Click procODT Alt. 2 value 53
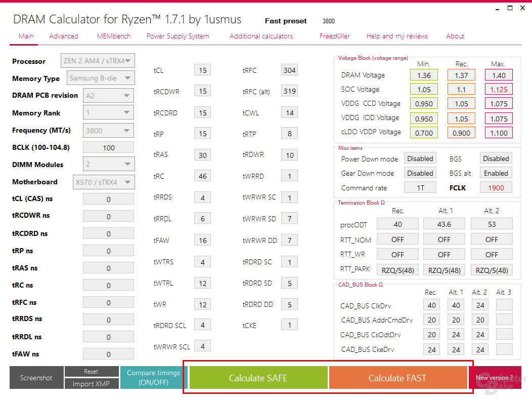Screen dimensions: 532x400 [492, 224]
